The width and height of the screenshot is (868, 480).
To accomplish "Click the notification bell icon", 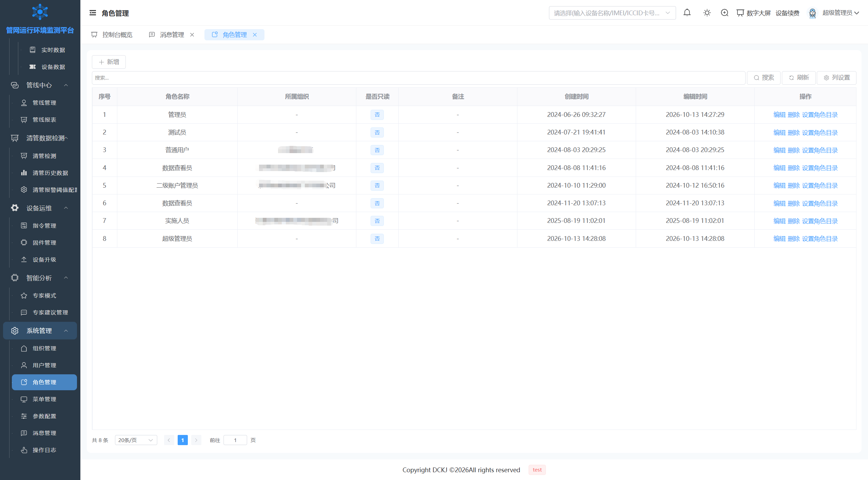I will click(687, 13).
